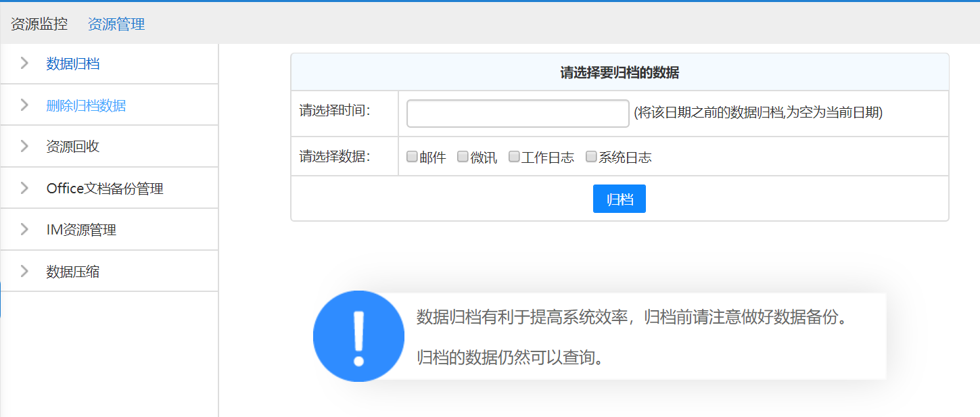Click the blue exclamation mark info icon
Image resolution: width=980 pixels, height=417 pixels.
pos(358,337)
